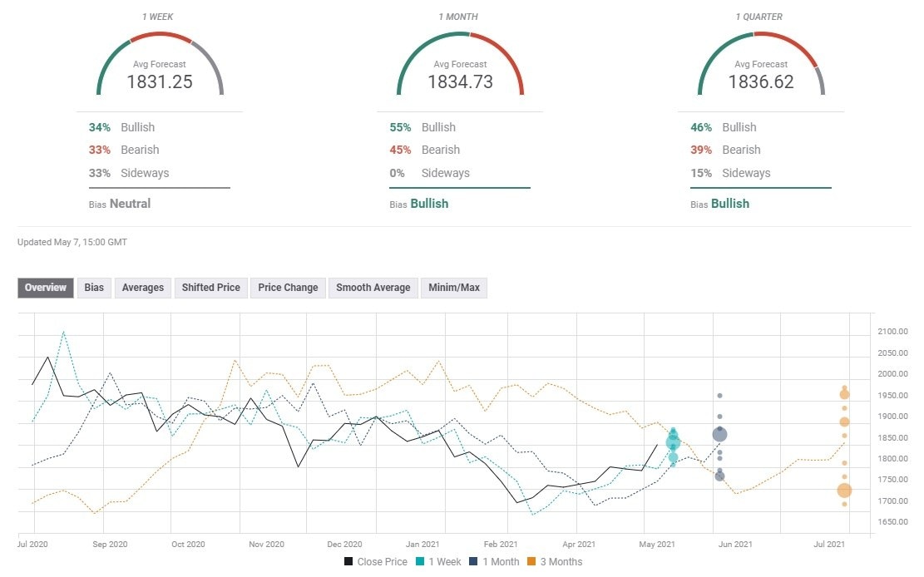This screenshot has width=924, height=577.
Task: Click the black Close Price legend marker
Action: point(347,562)
